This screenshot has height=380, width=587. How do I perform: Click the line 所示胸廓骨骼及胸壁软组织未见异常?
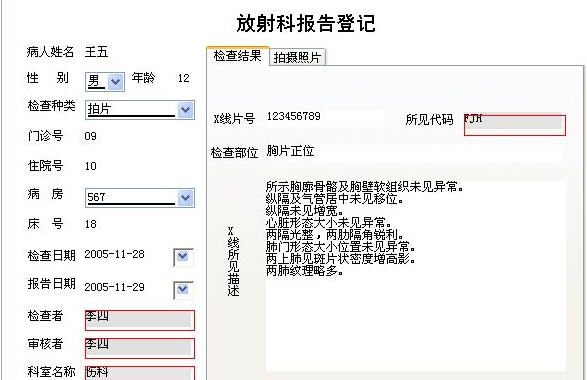[365, 186]
